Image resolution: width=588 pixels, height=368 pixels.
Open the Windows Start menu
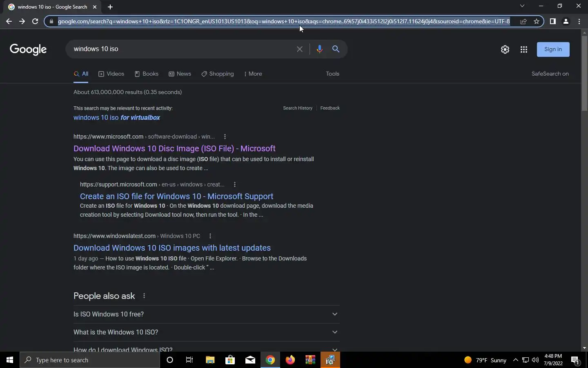(10, 360)
